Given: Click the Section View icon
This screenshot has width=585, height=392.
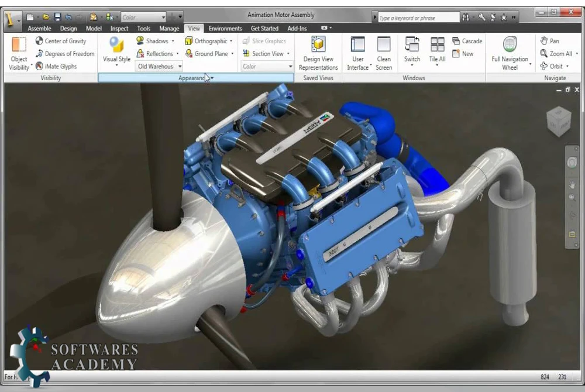Looking at the screenshot, I should click(246, 54).
